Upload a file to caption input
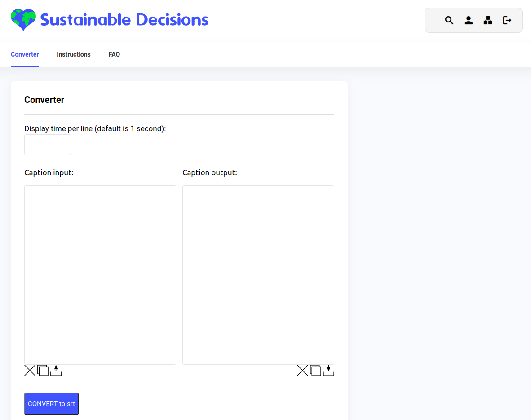This screenshot has height=420, width=531. coord(56,371)
